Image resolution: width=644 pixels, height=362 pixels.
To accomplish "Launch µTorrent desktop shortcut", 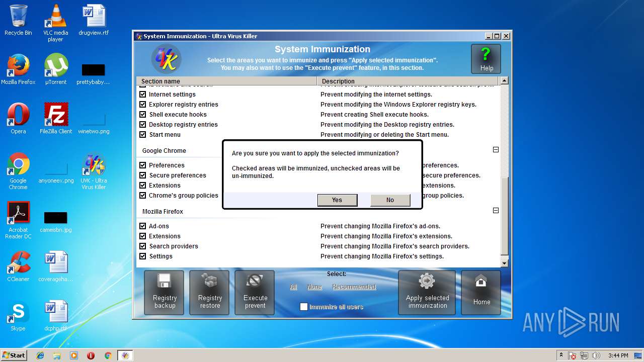I will coord(56,69).
